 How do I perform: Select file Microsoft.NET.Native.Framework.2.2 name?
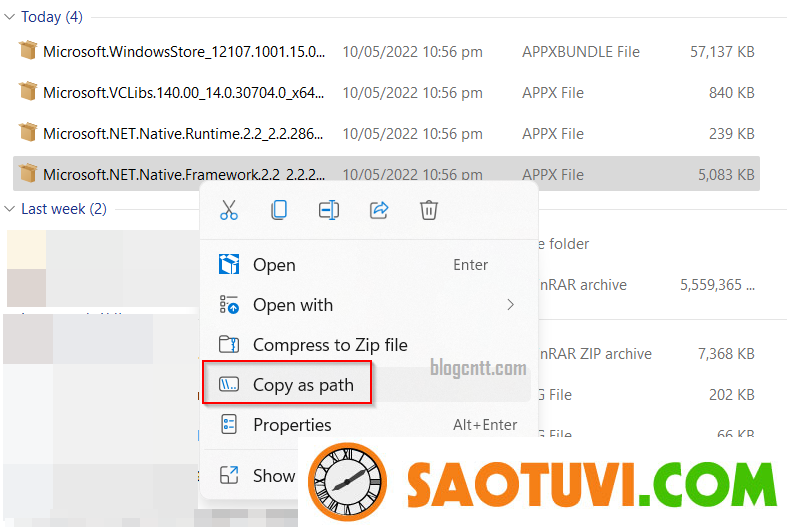click(184, 175)
